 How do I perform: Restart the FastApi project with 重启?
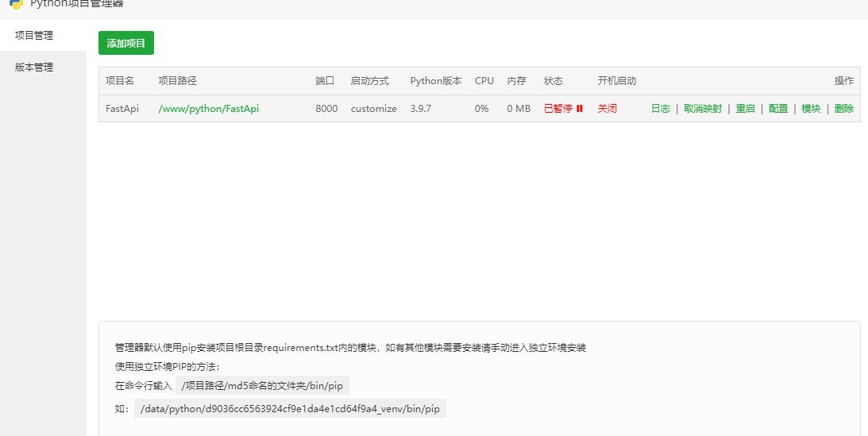coord(745,109)
